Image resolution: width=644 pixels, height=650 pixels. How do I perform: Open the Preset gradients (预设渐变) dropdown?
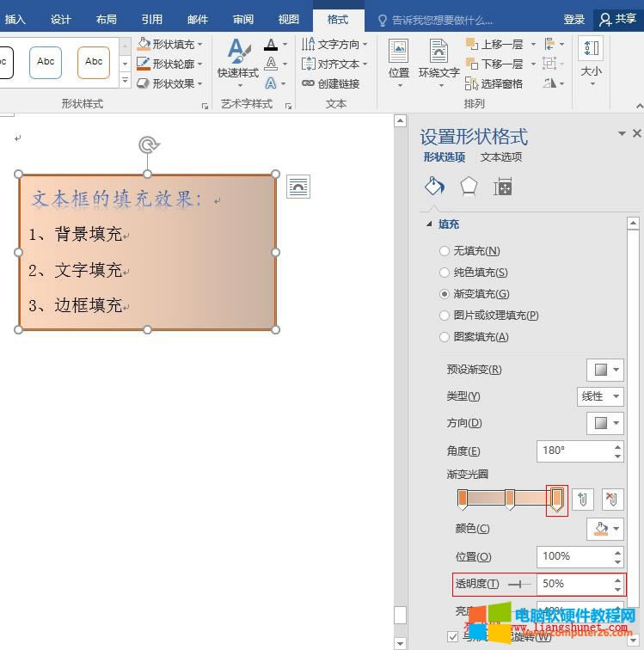click(605, 370)
